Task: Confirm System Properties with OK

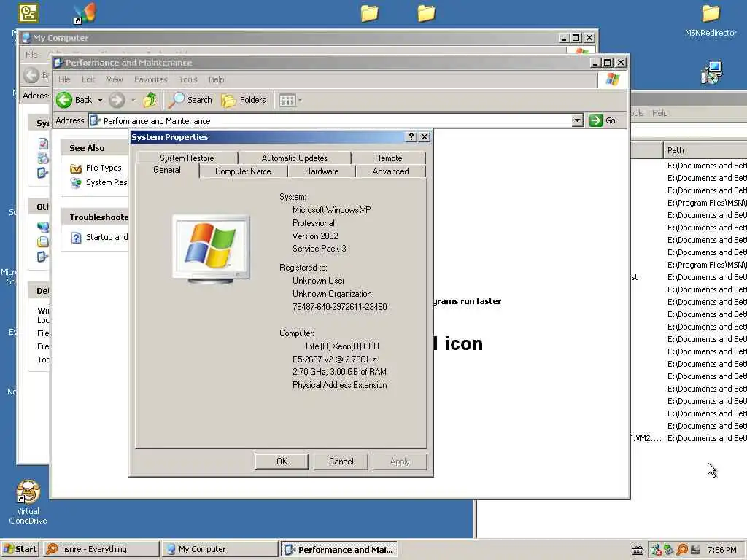Action: [x=282, y=462]
